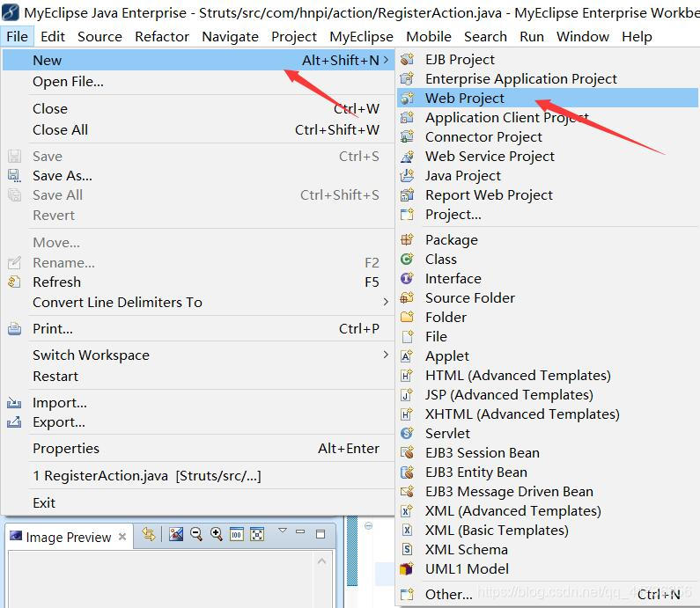Create a new Interface
The width and height of the screenshot is (700, 608).
click(547, 279)
